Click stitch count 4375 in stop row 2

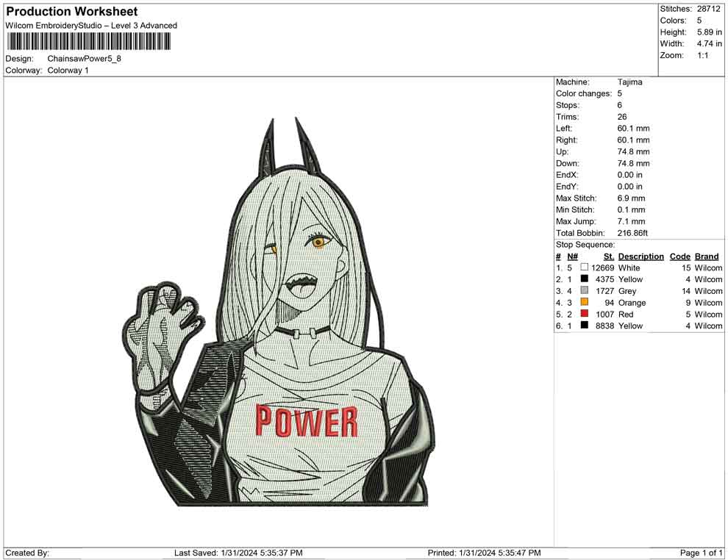(605, 279)
